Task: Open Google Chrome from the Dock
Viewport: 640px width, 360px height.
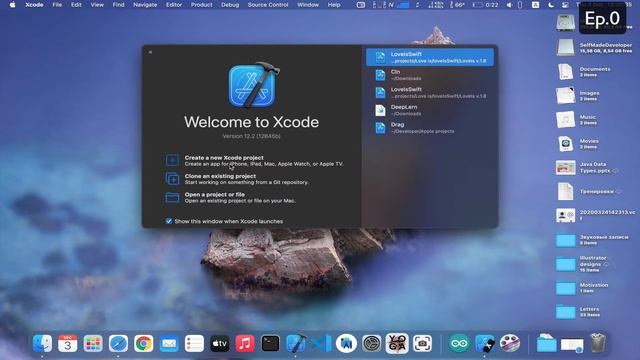Action: (x=144, y=344)
